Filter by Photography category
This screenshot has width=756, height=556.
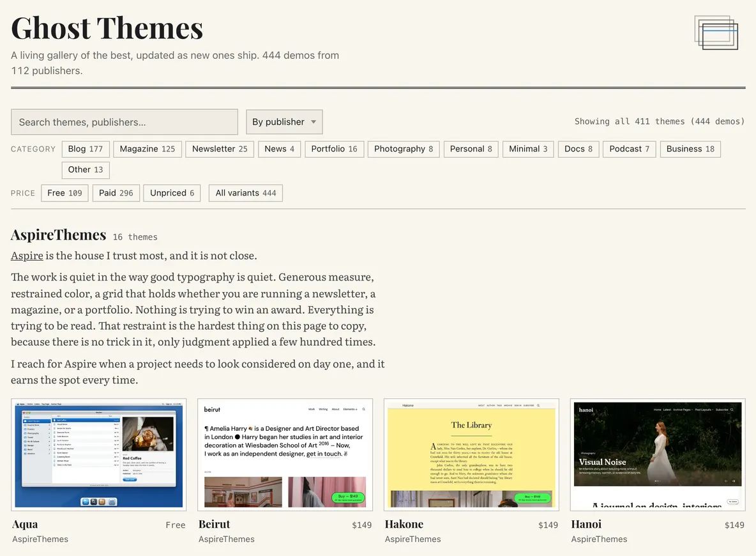click(x=404, y=149)
